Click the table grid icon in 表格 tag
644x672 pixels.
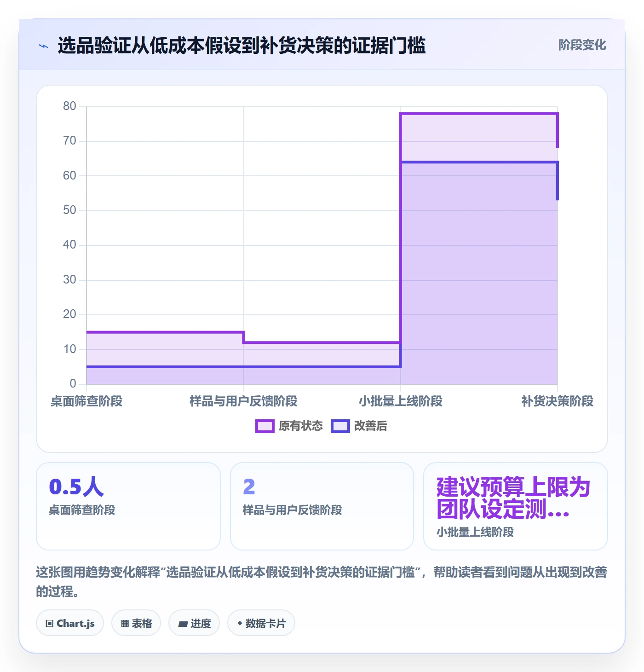click(125, 624)
